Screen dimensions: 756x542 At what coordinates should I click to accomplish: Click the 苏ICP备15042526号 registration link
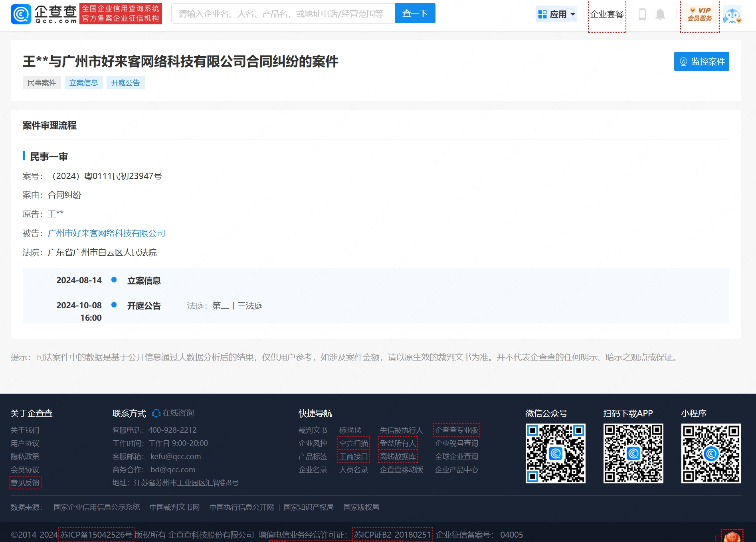click(96, 534)
